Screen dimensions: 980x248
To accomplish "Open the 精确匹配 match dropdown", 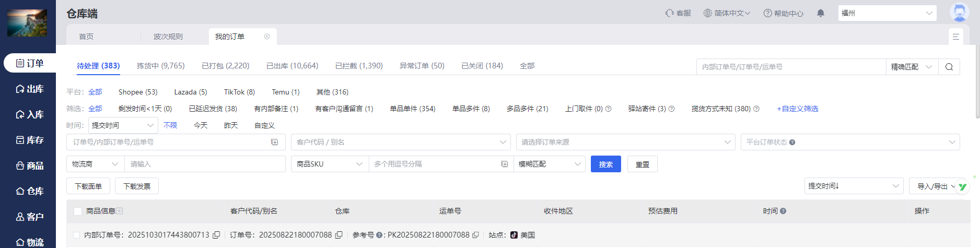I will tap(912, 67).
